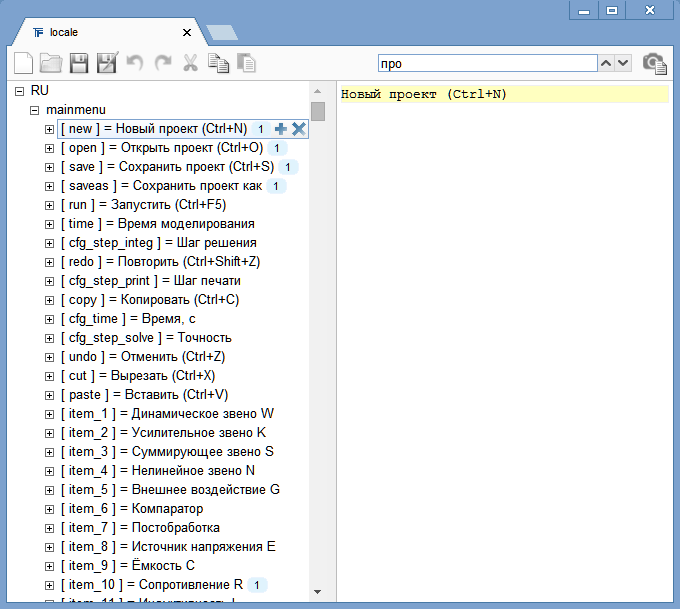Click the Save As toolbar icon

107,63
